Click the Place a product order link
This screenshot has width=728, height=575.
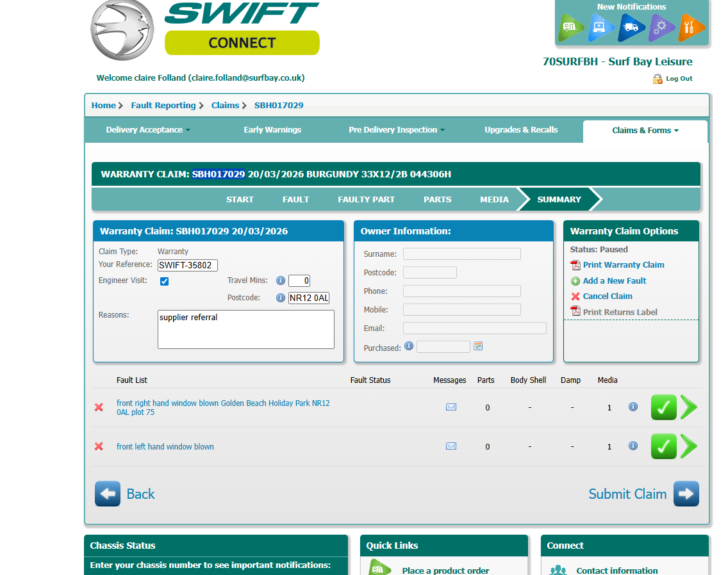446,571
